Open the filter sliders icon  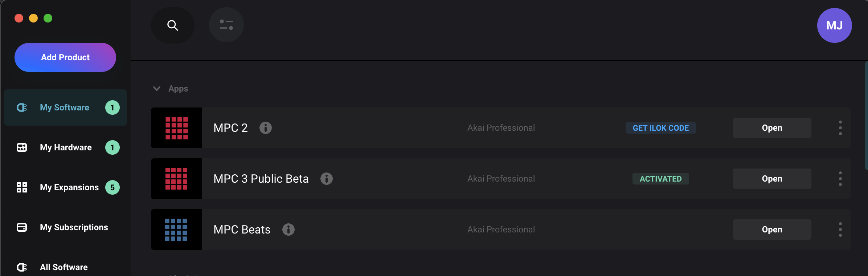pos(226,25)
